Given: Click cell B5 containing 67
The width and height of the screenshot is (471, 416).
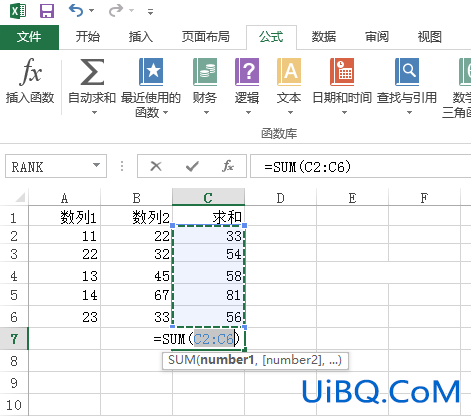Looking at the screenshot, I should [136, 295].
